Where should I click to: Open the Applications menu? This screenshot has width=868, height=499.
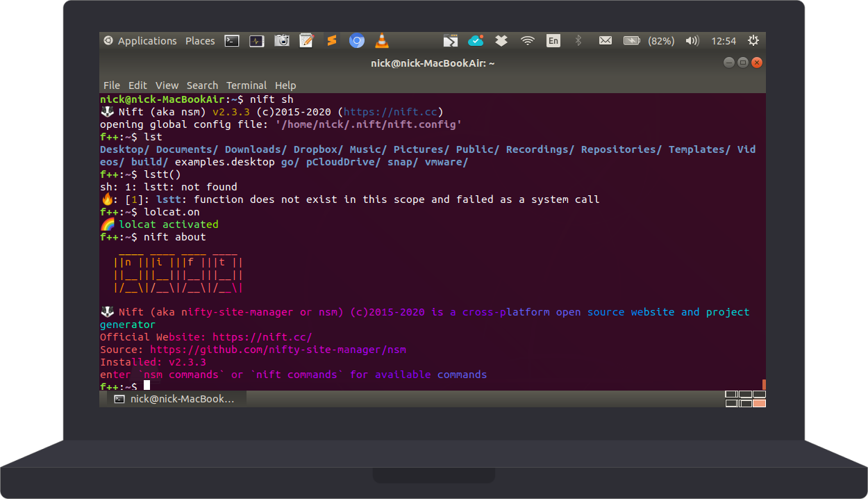tap(147, 41)
